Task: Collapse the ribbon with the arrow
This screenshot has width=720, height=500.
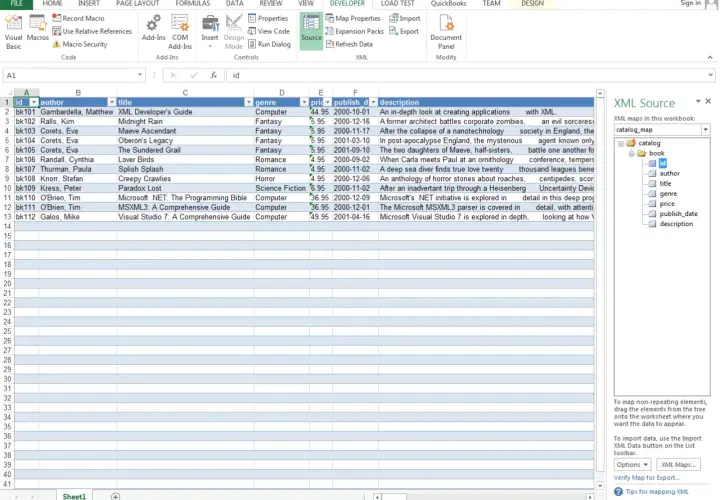Action: point(710,57)
